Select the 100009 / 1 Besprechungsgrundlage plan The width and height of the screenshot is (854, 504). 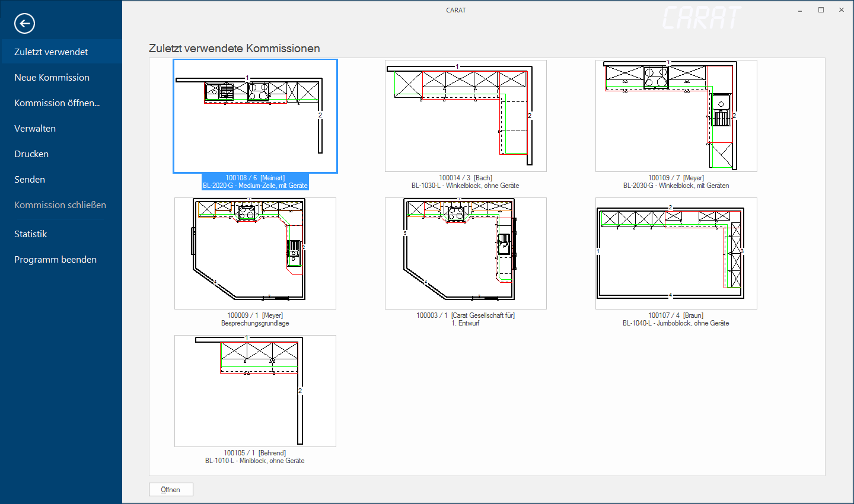tap(255, 254)
